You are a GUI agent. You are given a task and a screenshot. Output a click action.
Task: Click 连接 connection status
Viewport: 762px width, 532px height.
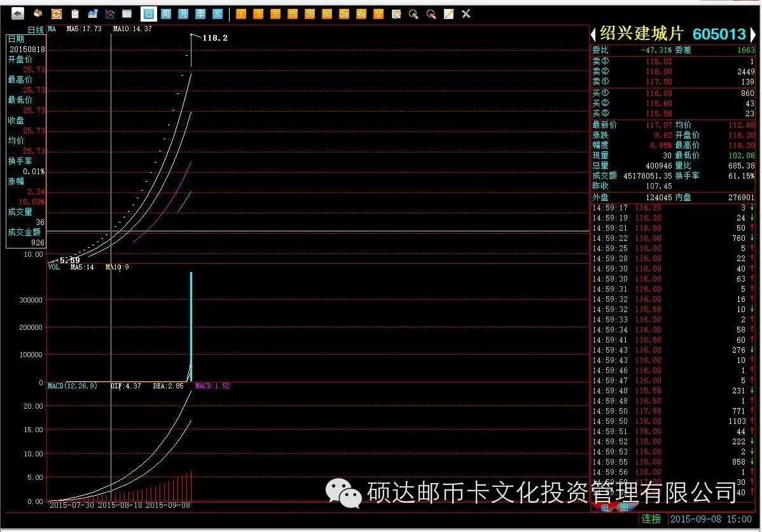(x=651, y=519)
